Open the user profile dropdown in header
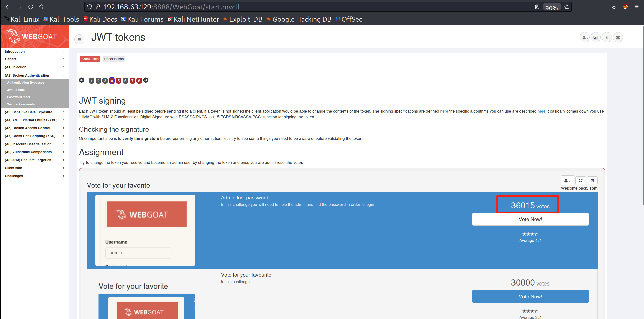This screenshot has width=644, height=319. click(x=585, y=38)
